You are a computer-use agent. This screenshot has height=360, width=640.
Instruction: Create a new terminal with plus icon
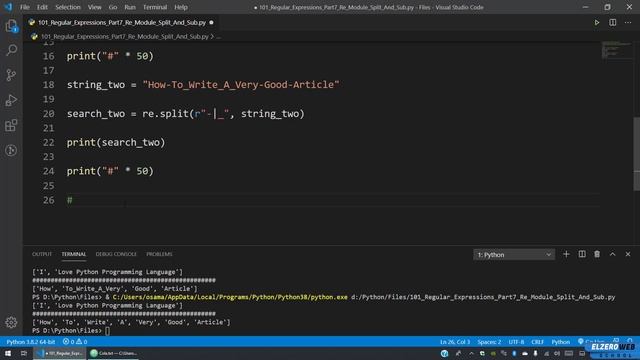click(x=566, y=254)
